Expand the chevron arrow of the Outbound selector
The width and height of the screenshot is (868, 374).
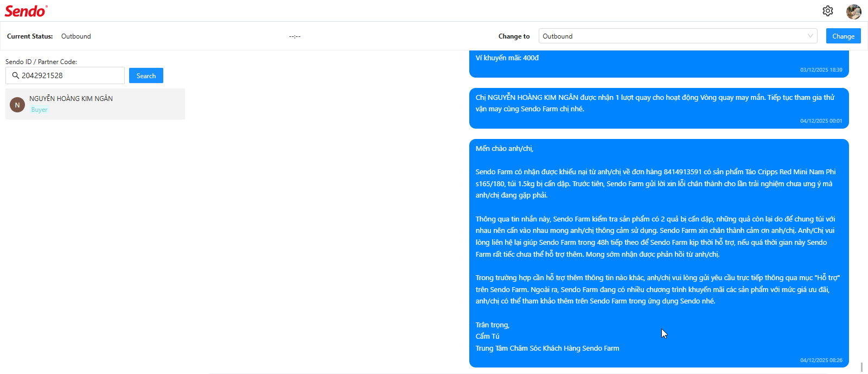coord(810,36)
